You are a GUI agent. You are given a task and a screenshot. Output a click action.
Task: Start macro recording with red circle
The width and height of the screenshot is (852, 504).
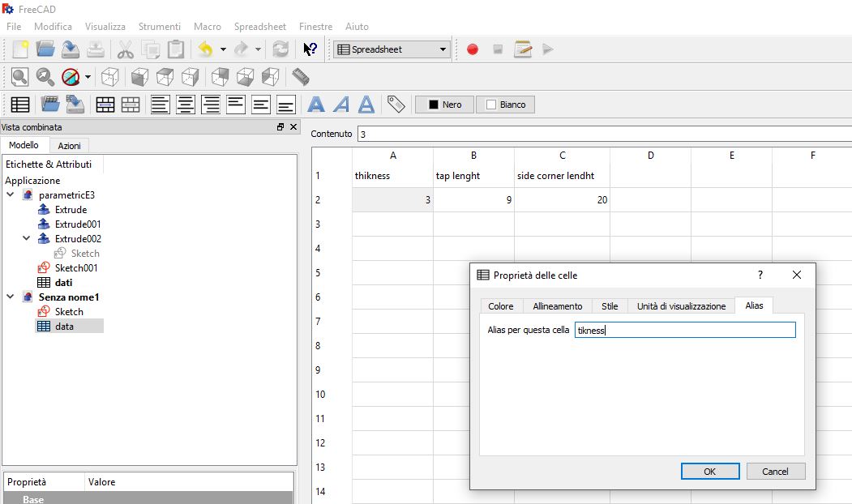(x=473, y=49)
